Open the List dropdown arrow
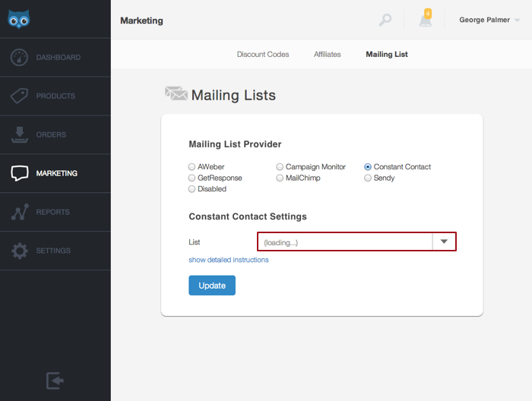The image size is (532, 401). coord(444,242)
